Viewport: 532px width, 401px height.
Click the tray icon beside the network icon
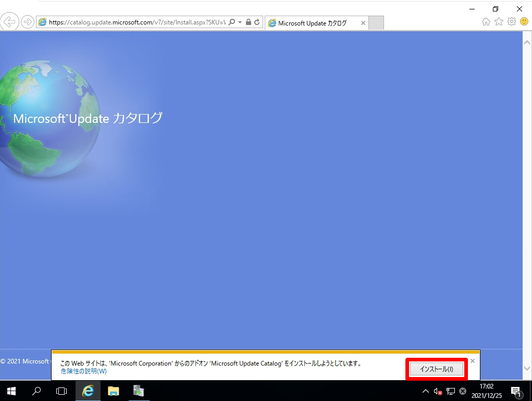(x=463, y=391)
